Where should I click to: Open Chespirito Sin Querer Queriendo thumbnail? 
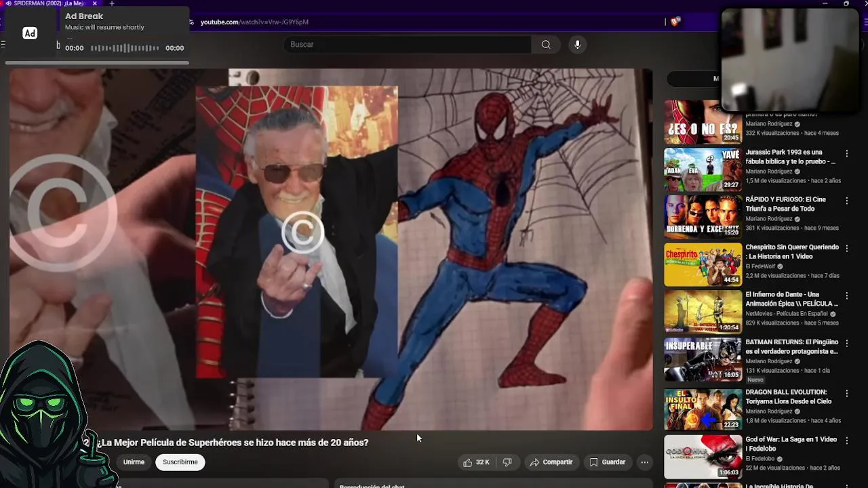(703, 265)
